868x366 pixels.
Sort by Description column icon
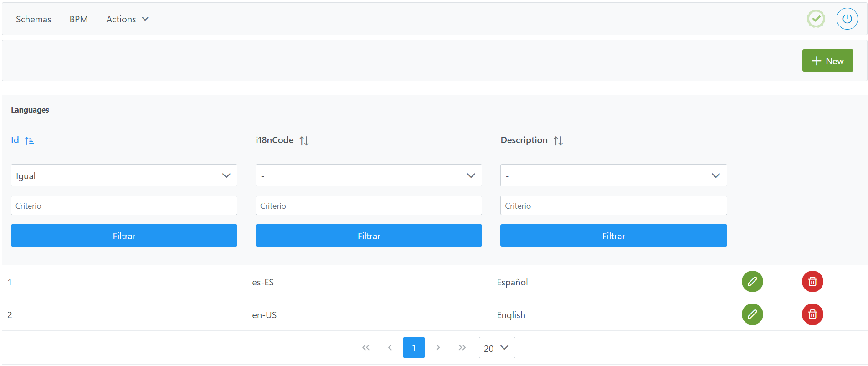pyautogui.click(x=558, y=141)
